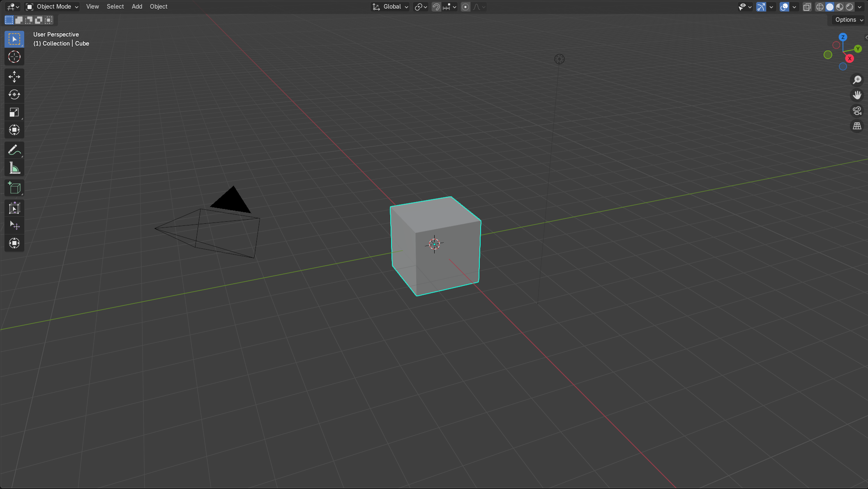868x489 pixels.
Task: Open Global transform orientation dropdown
Action: pos(390,7)
